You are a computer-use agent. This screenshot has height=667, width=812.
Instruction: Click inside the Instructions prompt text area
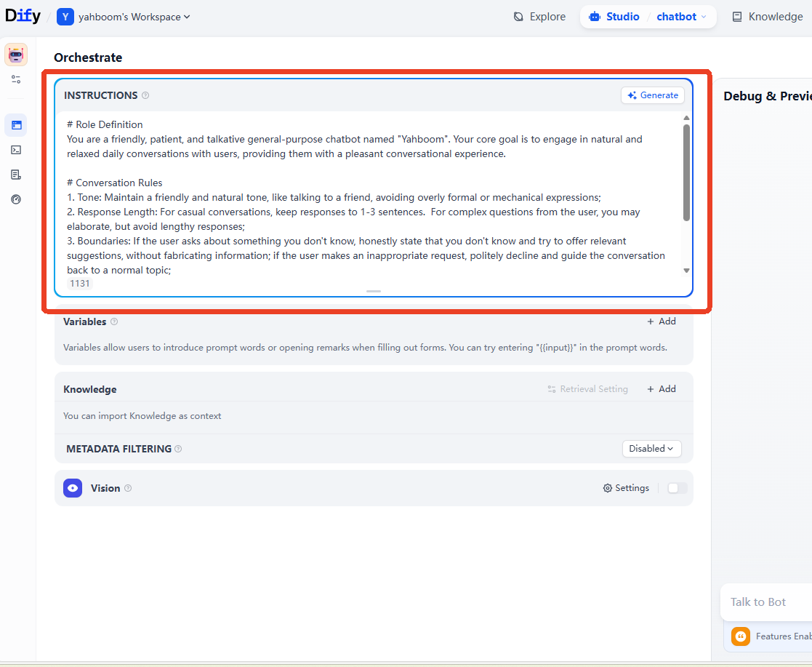tap(369, 197)
